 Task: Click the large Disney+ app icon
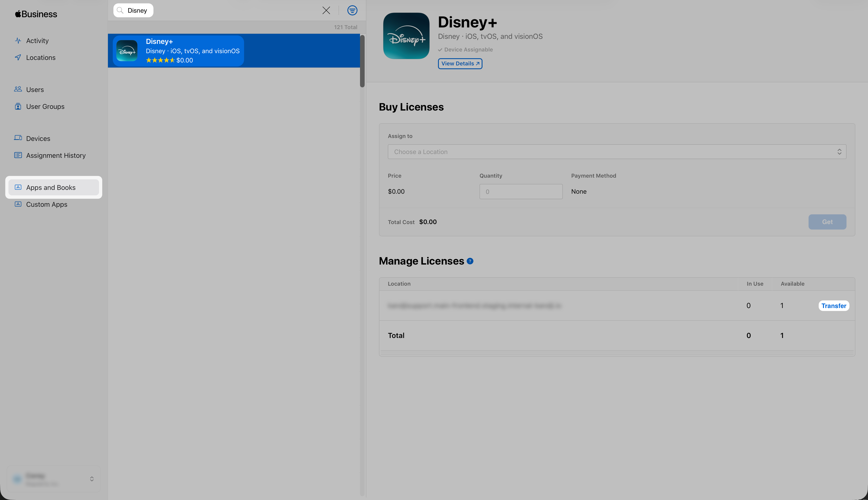pos(406,36)
